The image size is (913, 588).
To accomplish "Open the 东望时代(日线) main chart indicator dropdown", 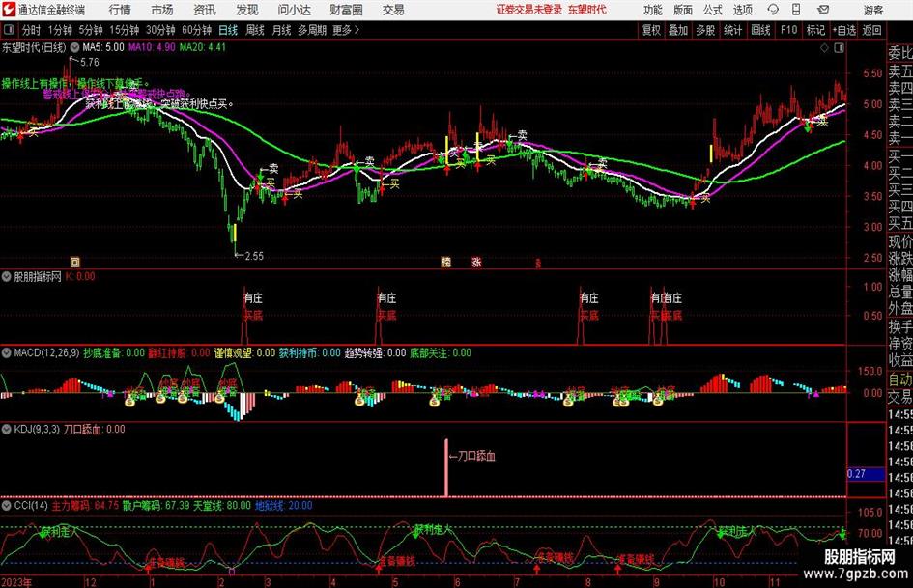I will pos(74,47).
